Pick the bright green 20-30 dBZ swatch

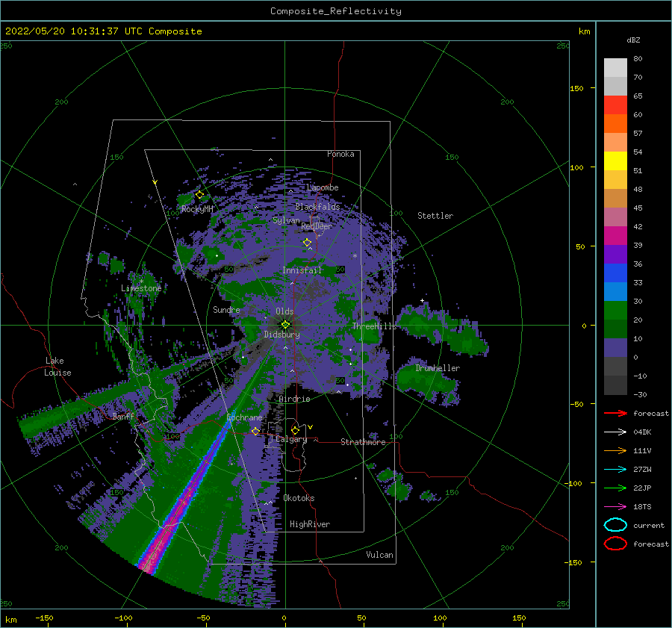click(x=615, y=310)
